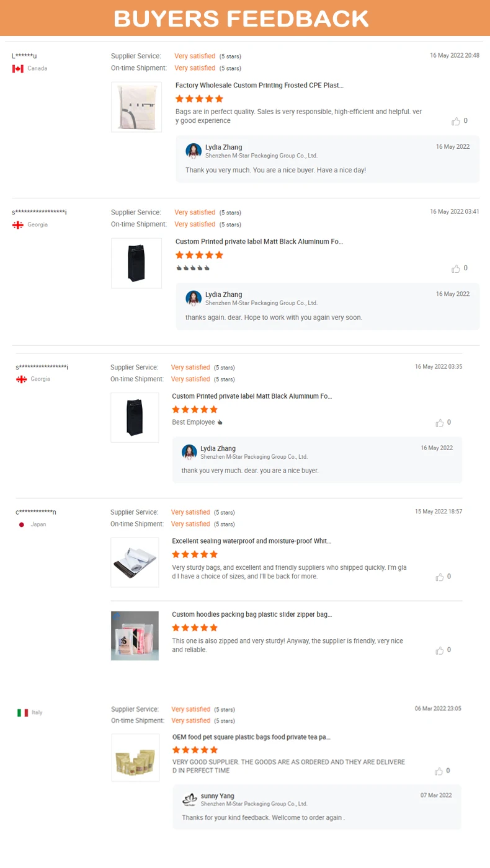Click the Japan flag icon

pyautogui.click(x=22, y=525)
